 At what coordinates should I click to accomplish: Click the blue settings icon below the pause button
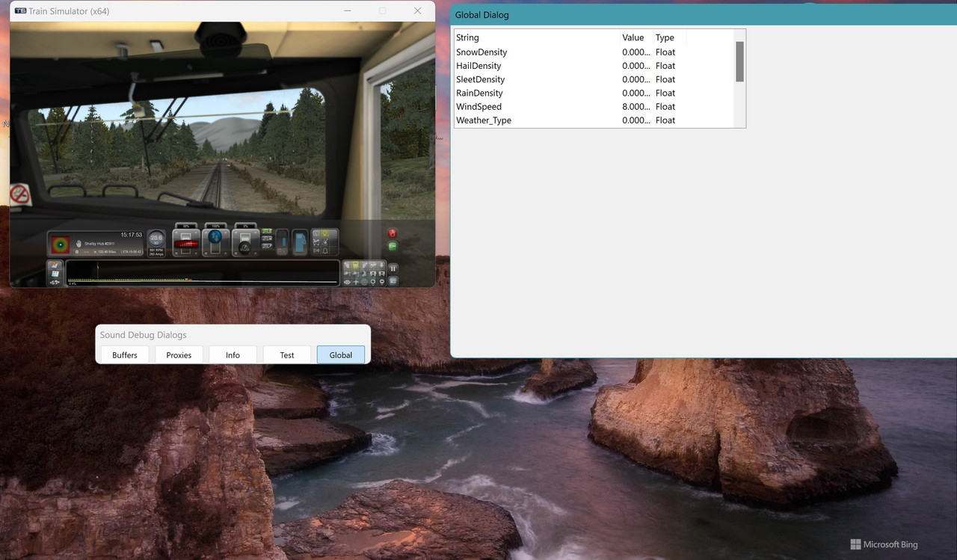393,281
